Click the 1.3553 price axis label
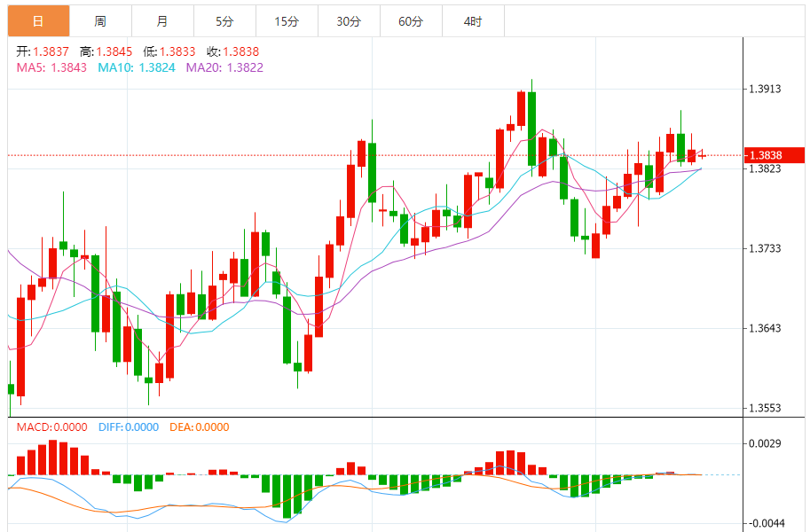The height and width of the screenshot is (532, 810). click(765, 409)
